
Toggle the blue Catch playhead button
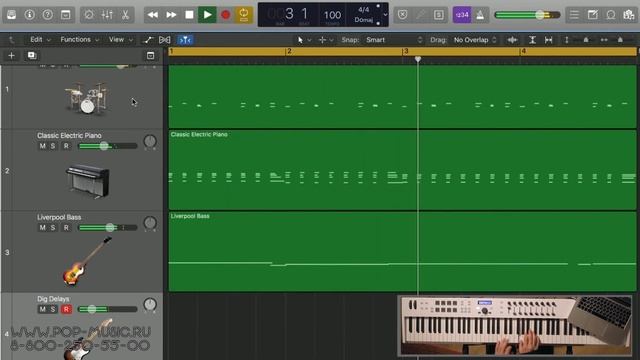pos(185,40)
